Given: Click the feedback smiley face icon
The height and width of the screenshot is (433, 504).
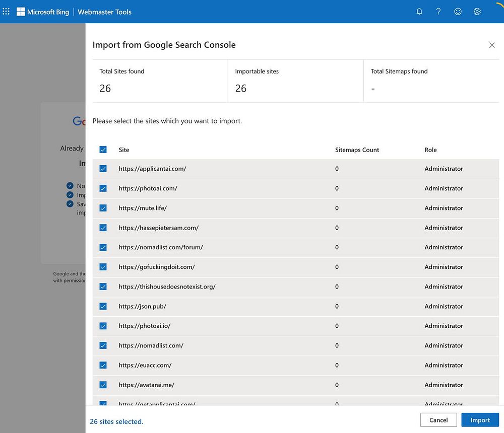Looking at the screenshot, I should tap(458, 12).
